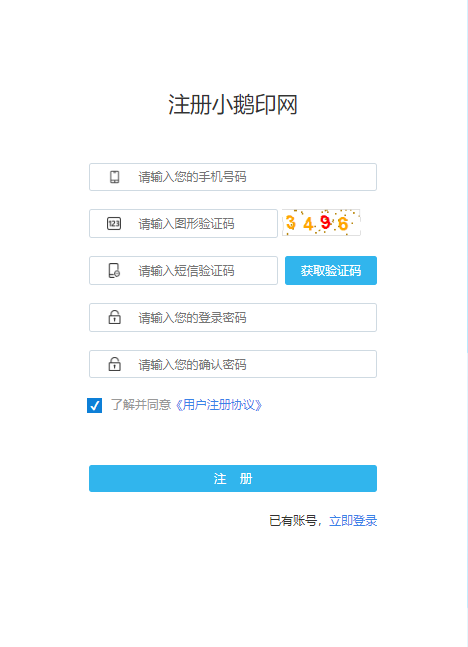Click the lock icon in login password field
This screenshot has width=468, height=647.
(114, 317)
